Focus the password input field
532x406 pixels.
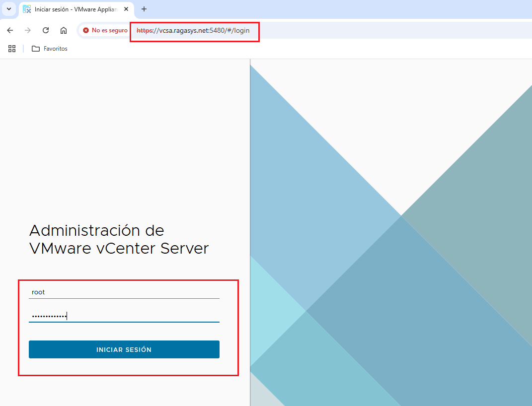[124, 316]
